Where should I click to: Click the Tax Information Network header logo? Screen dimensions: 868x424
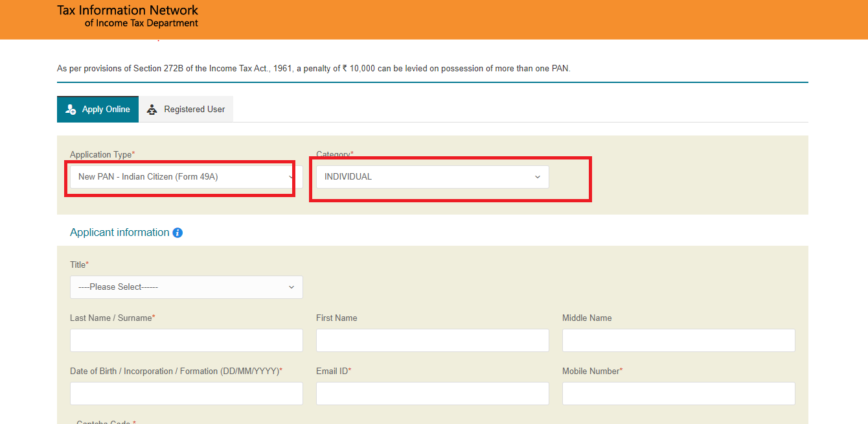pos(127,16)
